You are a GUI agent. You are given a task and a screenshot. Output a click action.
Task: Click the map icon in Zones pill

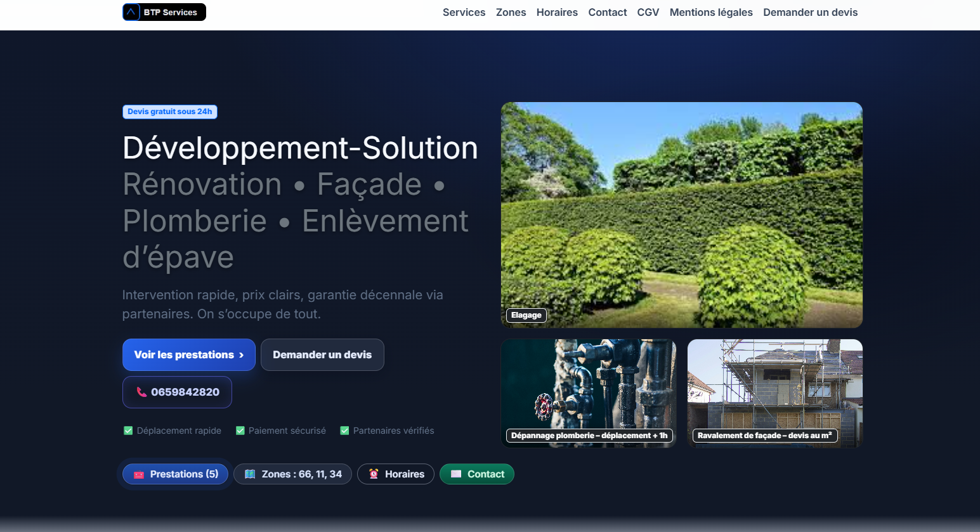tap(250, 474)
